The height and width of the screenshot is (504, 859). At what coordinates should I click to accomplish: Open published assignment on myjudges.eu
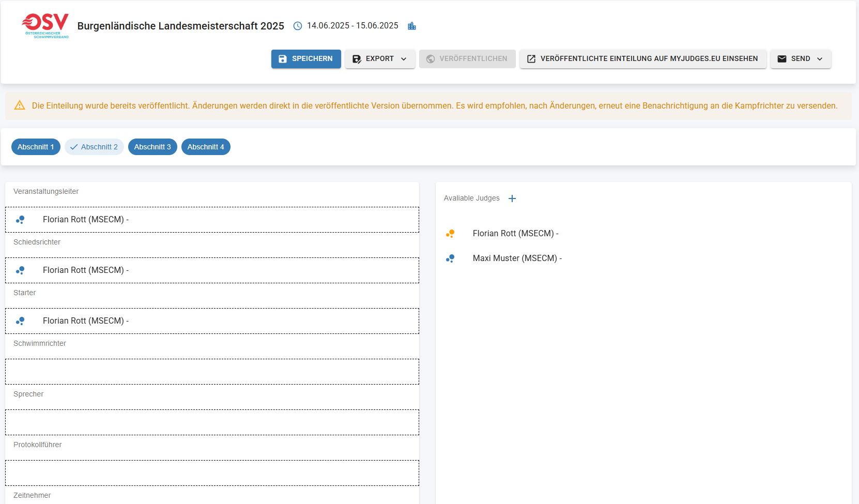point(642,59)
